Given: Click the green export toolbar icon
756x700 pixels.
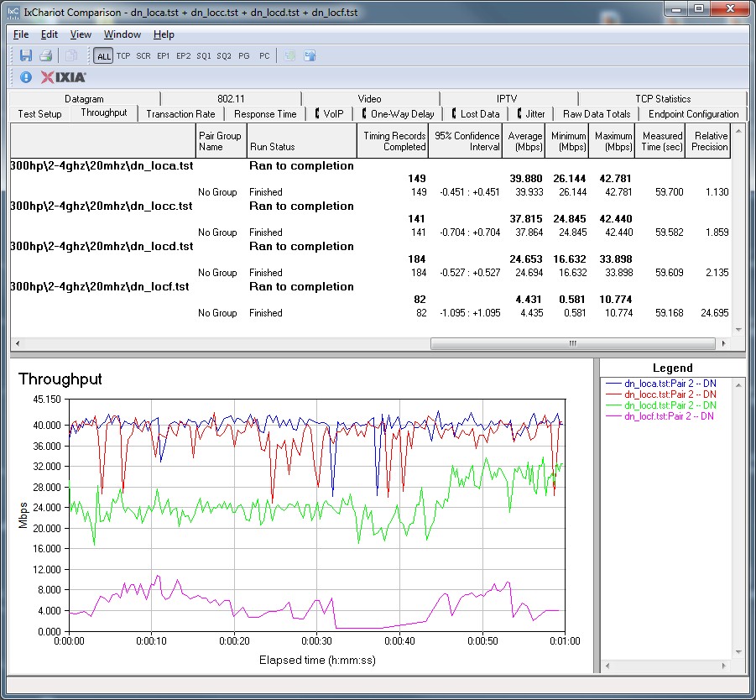Looking at the screenshot, I should 289,55.
